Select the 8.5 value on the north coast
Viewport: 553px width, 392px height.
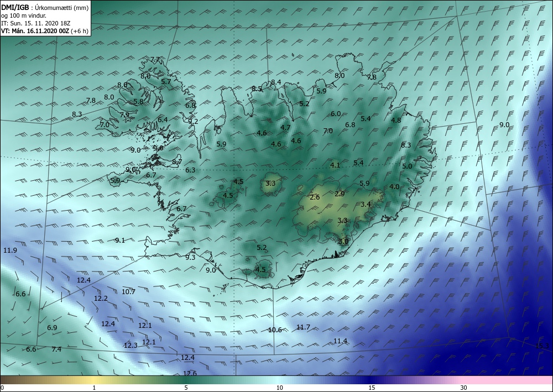[x=257, y=89]
